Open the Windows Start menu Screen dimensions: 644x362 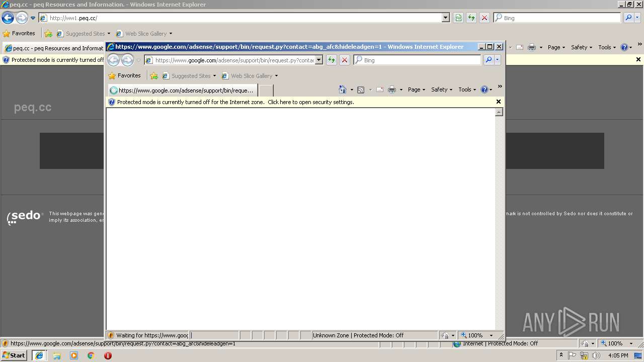[x=14, y=355]
